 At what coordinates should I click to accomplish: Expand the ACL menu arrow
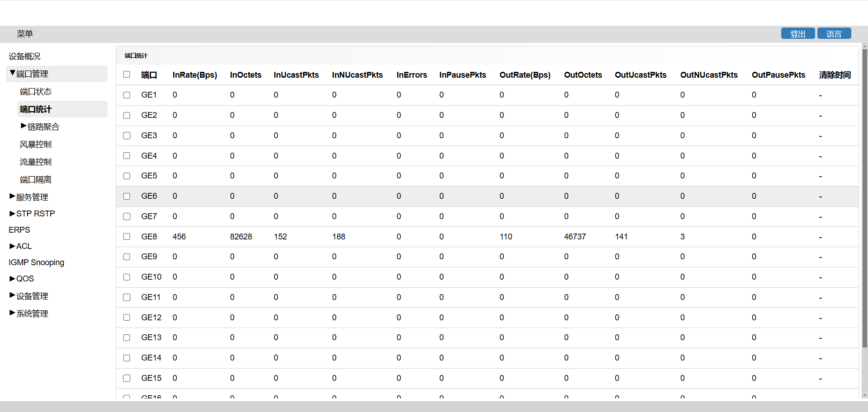pos(12,246)
